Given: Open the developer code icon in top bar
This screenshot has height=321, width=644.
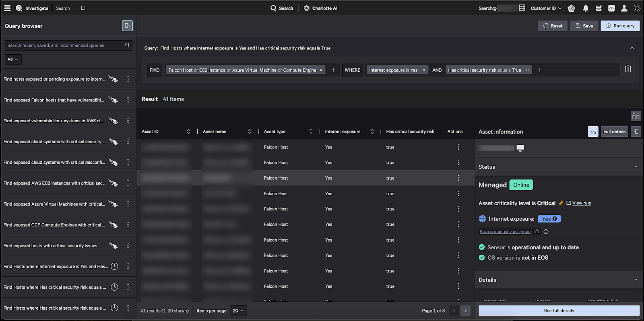Looking at the screenshot, I should pos(611,8).
